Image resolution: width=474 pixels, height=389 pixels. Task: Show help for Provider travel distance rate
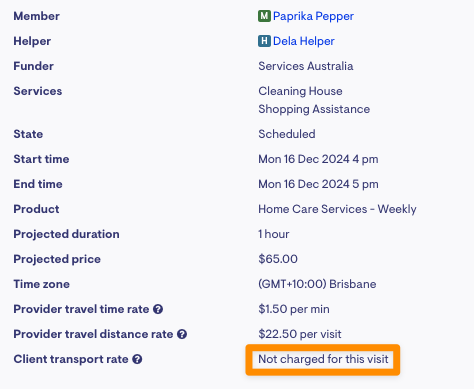pyautogui.click(x=182, y=334)
